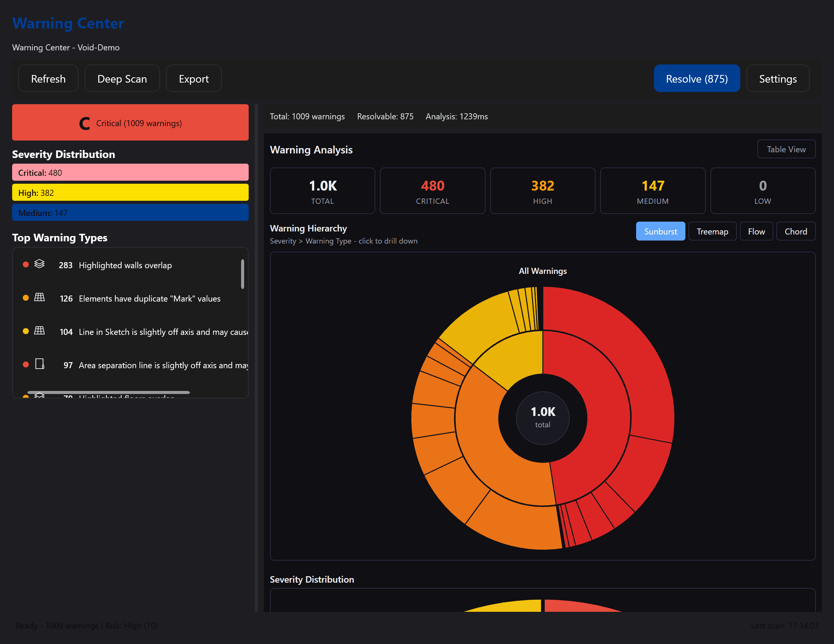Click the red dot next to Area separation line
Viewport: 834px width, 644px height.
[25, 365]
